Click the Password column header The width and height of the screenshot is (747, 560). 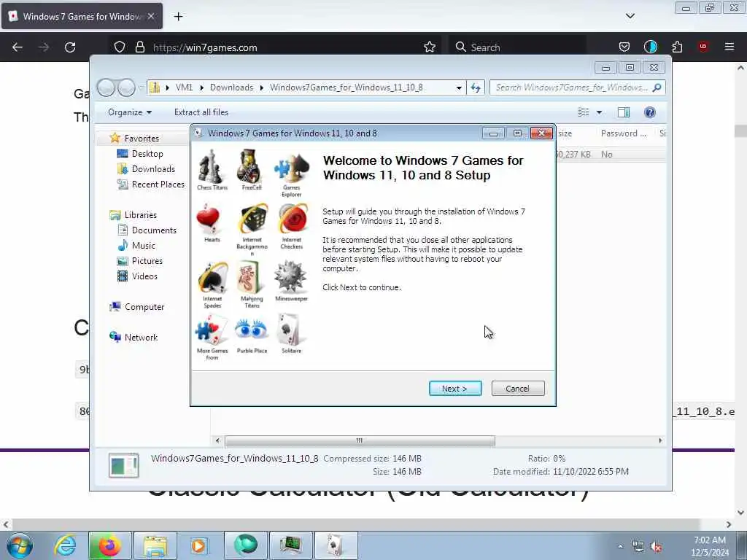tap(623, 133)
